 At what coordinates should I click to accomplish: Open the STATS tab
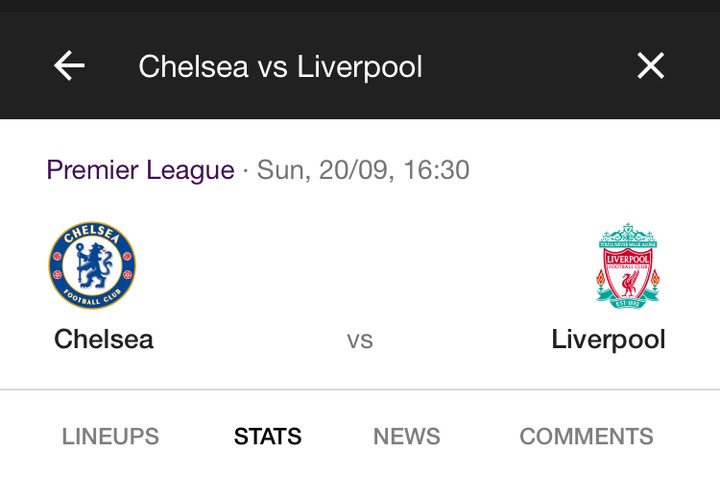coord(268,437)
